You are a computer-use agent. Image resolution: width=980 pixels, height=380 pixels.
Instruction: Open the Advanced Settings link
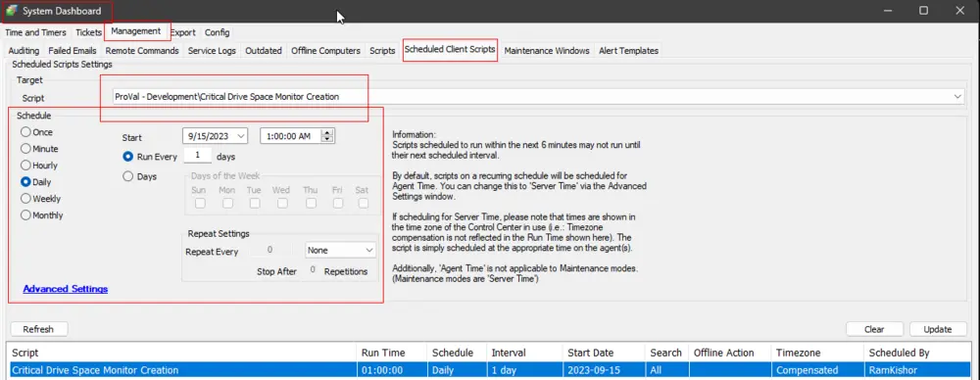(66, 289)
